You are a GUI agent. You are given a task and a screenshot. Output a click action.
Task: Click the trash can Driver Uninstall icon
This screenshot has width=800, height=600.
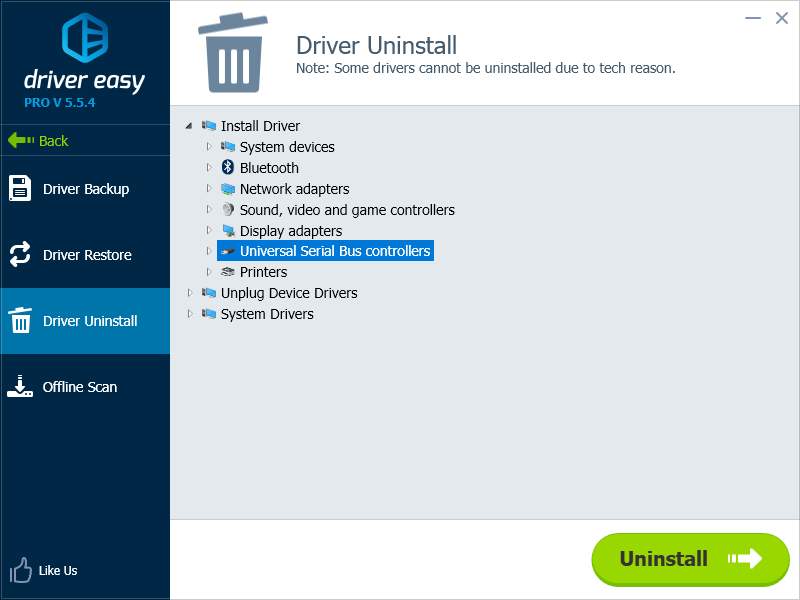(x=20, y=320)
